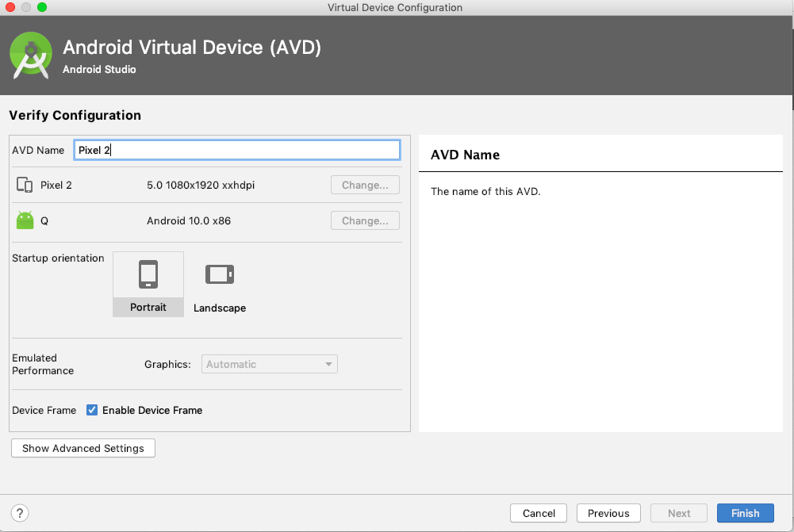794x532 pixels.
Task: Click the 'Android 10.0 x86' text
Action: click(188, 220)
